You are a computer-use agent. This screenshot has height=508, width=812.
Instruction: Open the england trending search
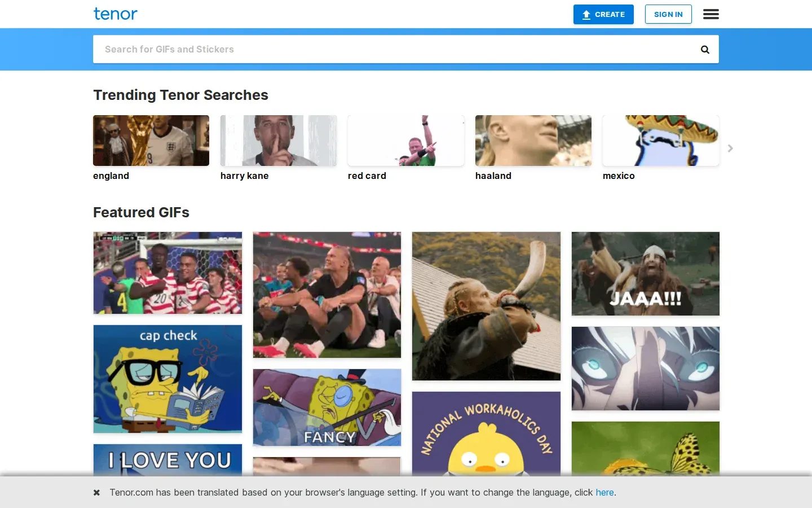151,148
